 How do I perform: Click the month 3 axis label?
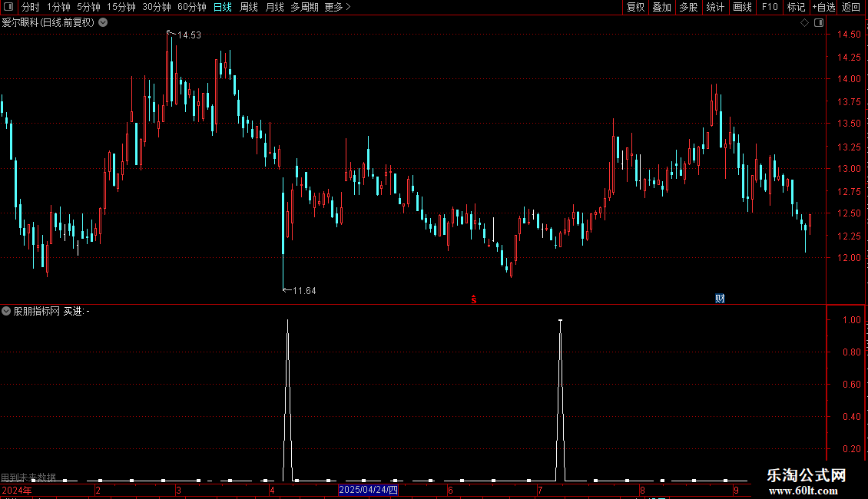[x=178, y=490]
